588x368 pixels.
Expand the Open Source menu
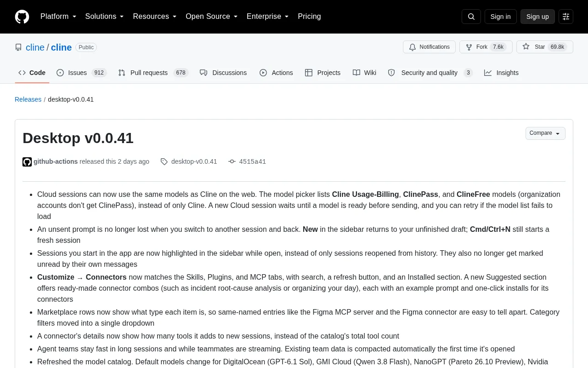[x=212, y=17]
